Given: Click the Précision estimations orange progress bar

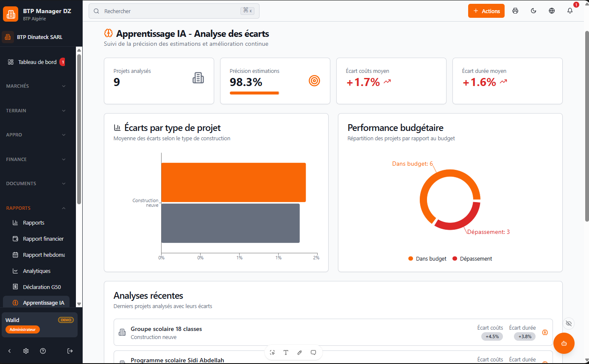Looking at the screenshot, I should click(254, 93).
